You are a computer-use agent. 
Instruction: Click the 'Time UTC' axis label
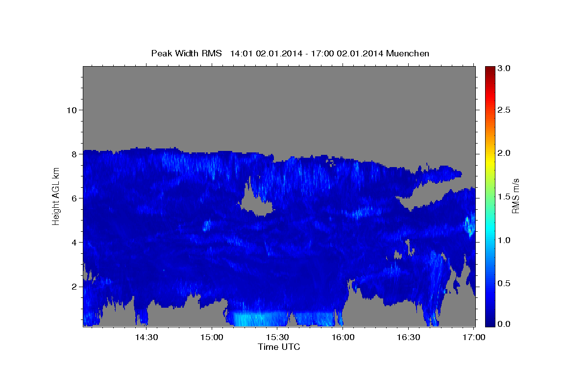click(x=279, y=347)
